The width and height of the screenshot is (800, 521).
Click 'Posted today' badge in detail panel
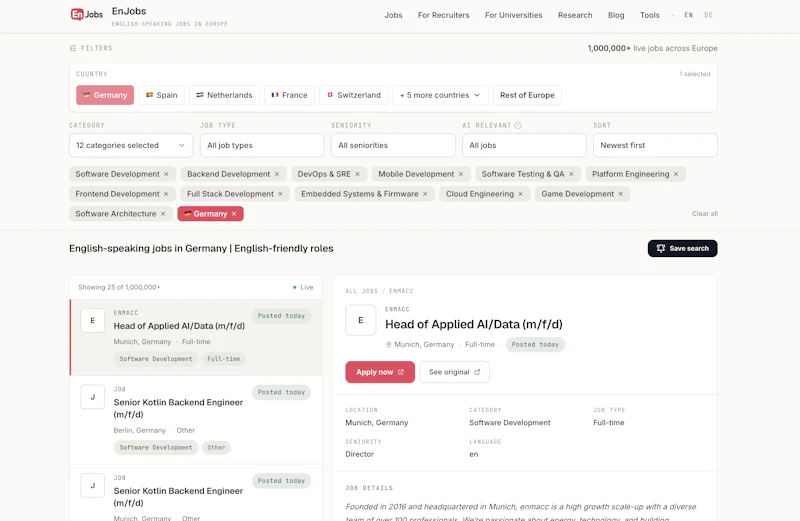(x=535, y=344)
